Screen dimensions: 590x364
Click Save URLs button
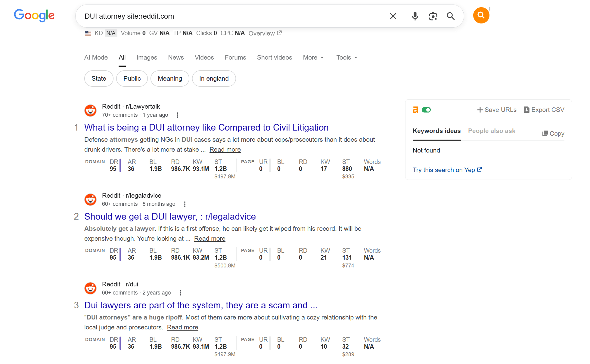click(497, 110)
